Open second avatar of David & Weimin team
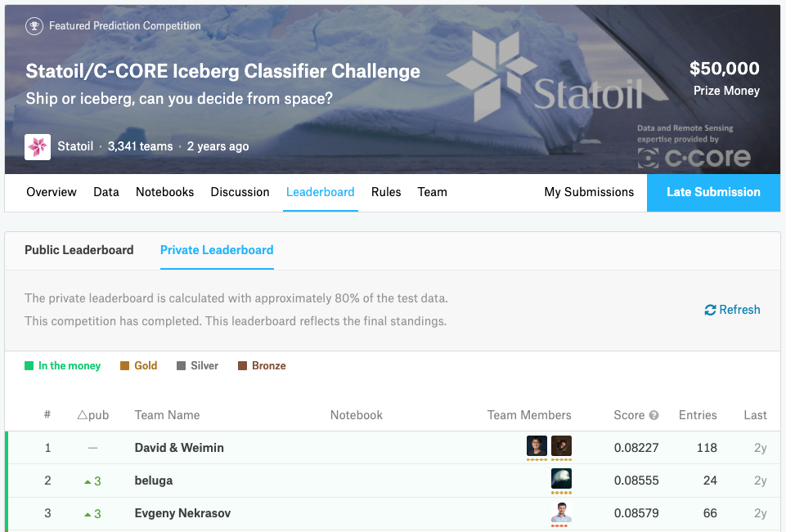The image size is (786, 532). [x=561, y=446]
